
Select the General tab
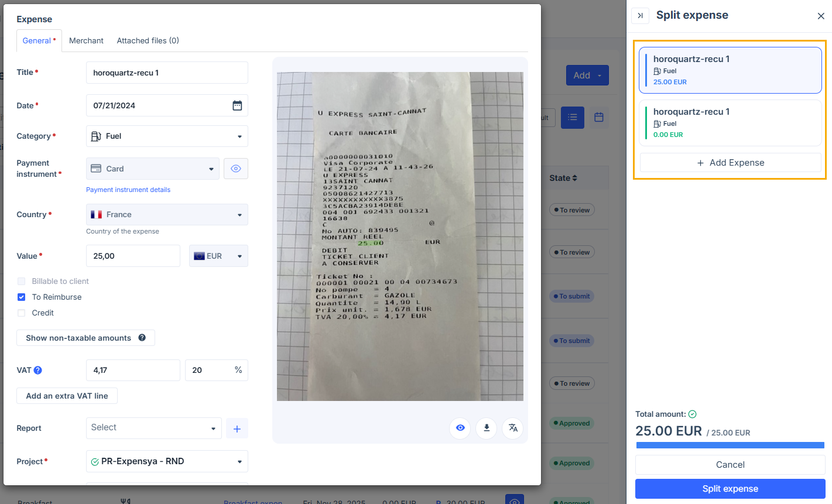[39, 40]
